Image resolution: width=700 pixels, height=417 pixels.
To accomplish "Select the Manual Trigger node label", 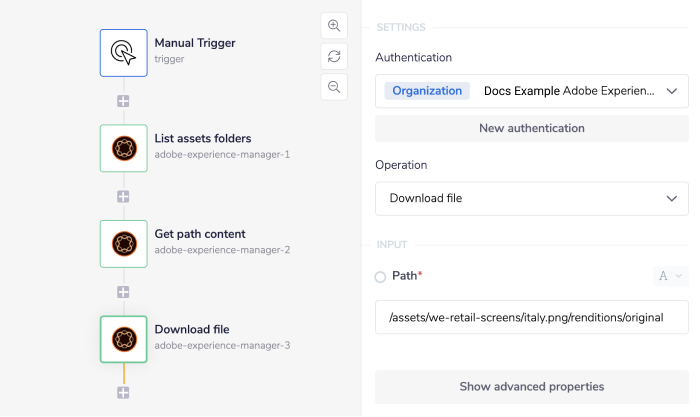I will coord(195,43).
